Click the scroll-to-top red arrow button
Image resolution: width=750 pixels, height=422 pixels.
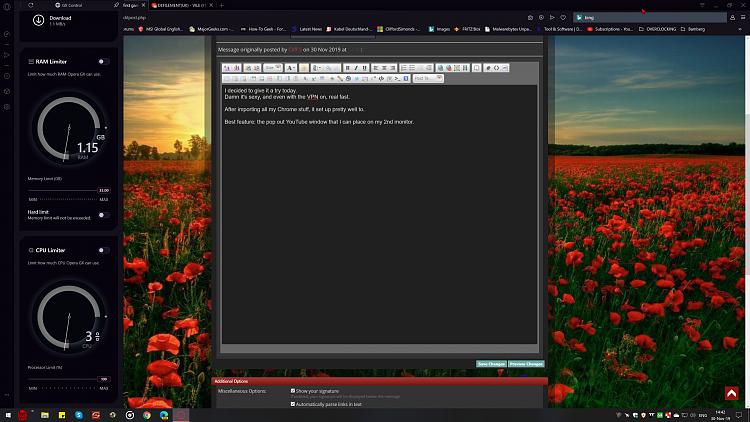pyautogui.click(x=731, y=393)
